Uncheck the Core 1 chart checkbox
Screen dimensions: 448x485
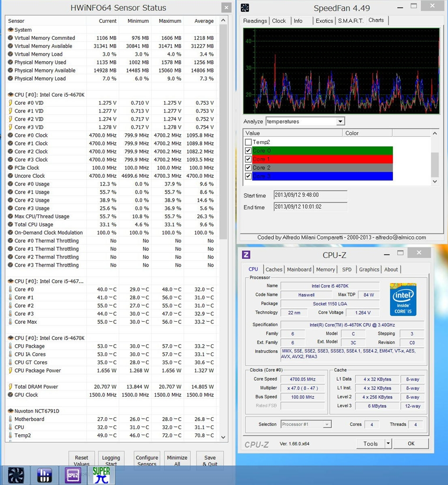click(248, 159)
